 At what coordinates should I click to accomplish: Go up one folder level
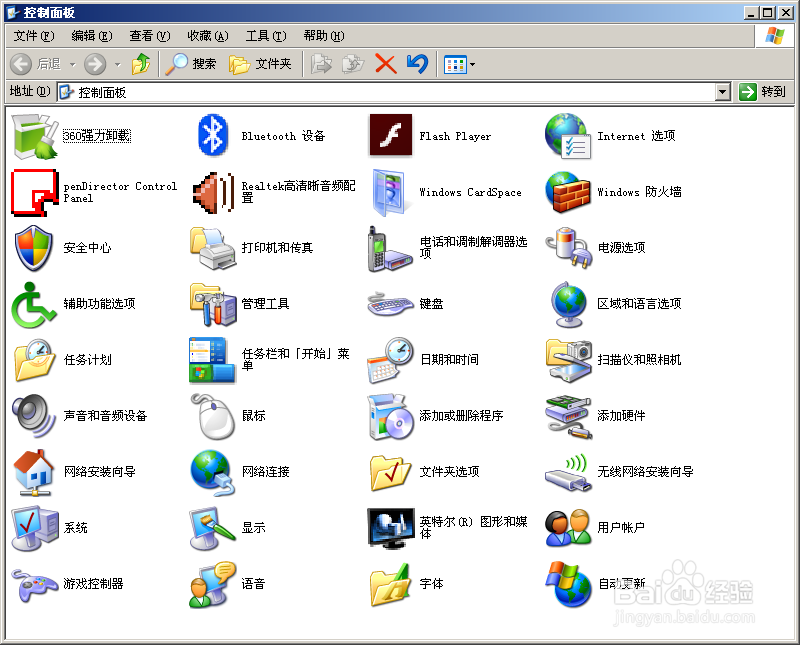click(x=141, y=64)
